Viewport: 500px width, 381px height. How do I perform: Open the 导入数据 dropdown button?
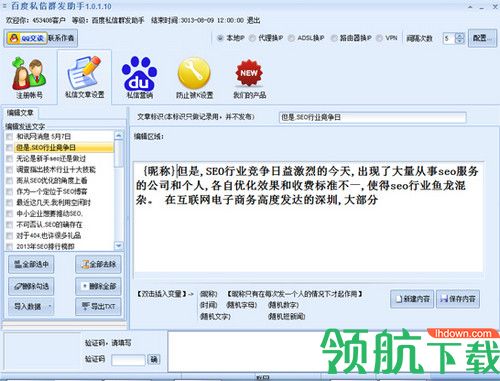coord(31,306)
